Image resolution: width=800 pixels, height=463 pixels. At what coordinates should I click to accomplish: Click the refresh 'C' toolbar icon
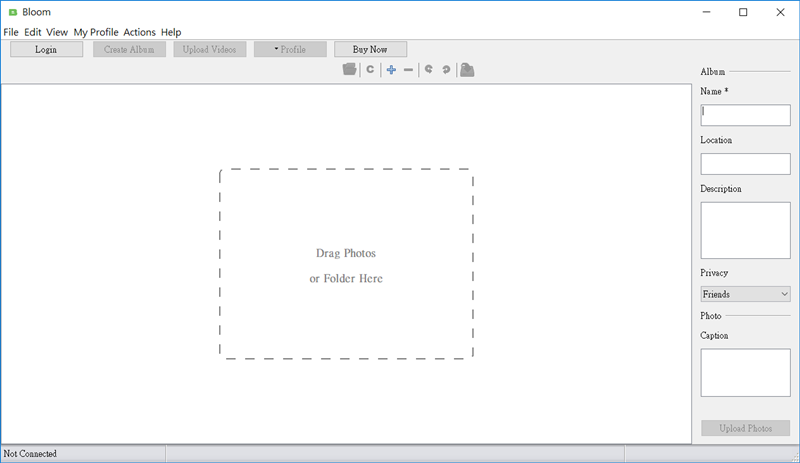coord(370,70)
